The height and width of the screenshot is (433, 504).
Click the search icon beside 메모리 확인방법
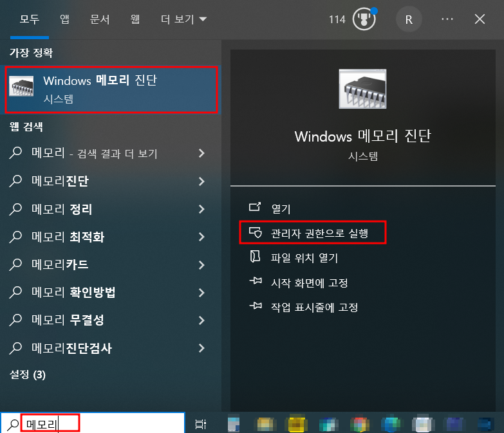pyautogui.click(x=15, y=292)
